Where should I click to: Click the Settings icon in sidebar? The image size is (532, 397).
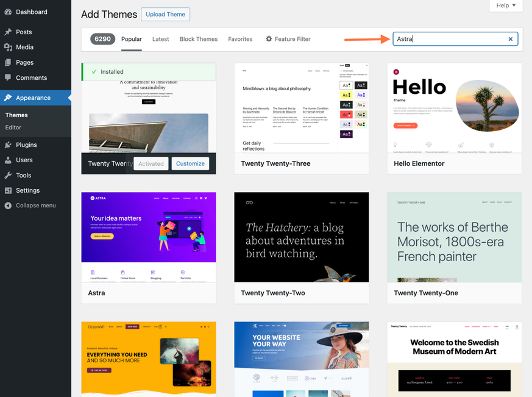tap(8, 190)
